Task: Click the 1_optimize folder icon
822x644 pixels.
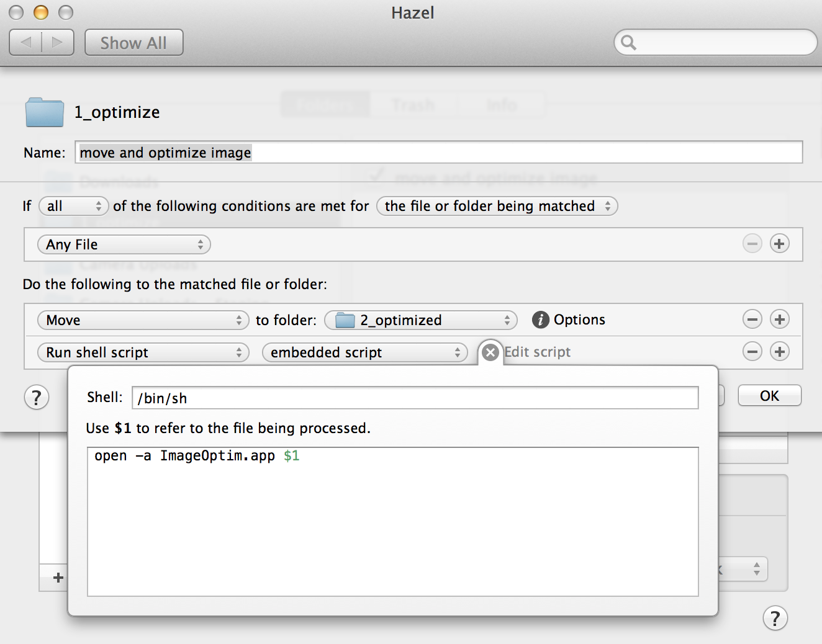Action: (x=43, y=112)
